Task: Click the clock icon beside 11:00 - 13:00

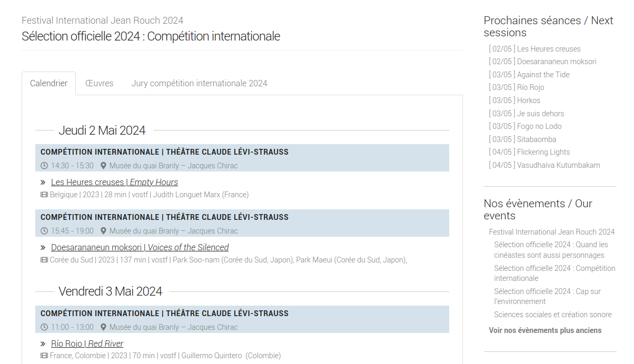Action: point(44,327)
